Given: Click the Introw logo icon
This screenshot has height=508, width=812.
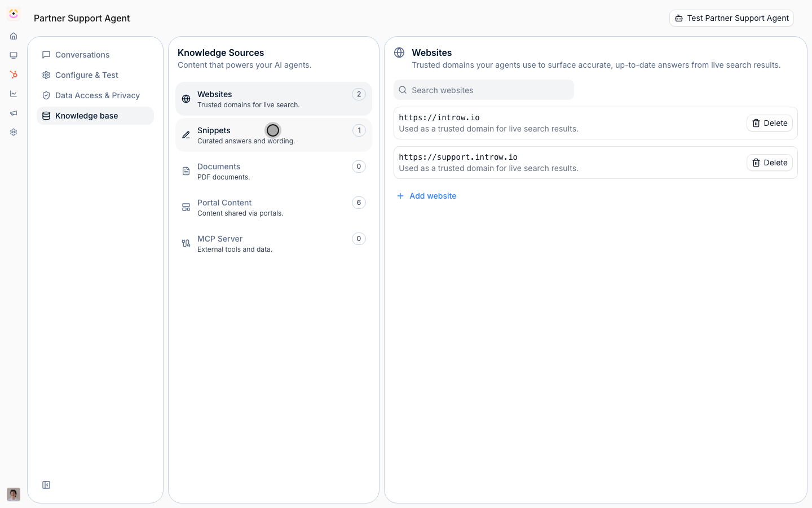Looking at the screenshot, I should [x=14, y=14].
